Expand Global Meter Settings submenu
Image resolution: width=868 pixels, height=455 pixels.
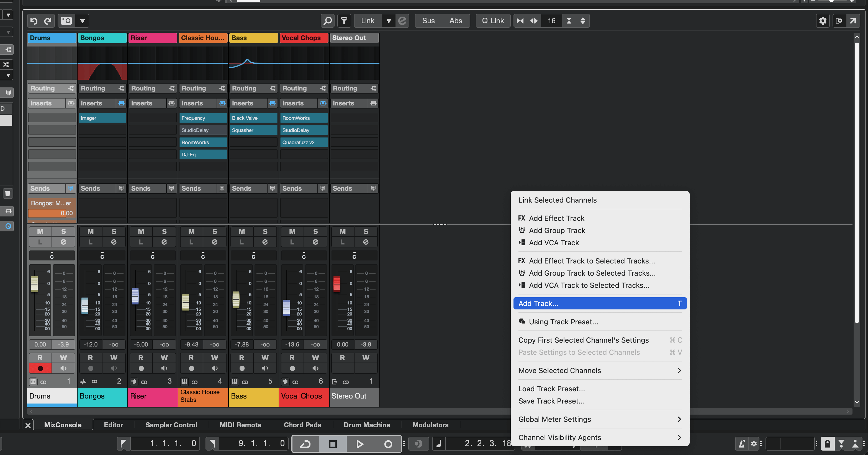point(600,419)
